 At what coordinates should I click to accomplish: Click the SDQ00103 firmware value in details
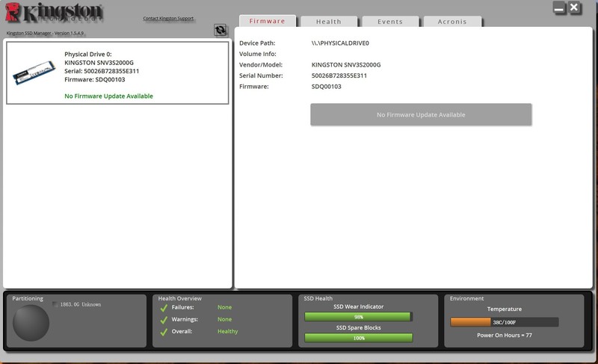pos(326,87)
